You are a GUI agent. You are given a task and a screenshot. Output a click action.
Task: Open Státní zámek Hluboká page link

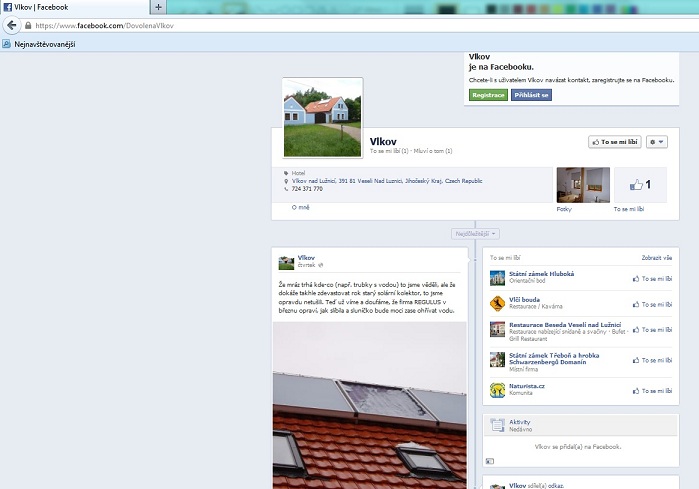tap(542, 274)
